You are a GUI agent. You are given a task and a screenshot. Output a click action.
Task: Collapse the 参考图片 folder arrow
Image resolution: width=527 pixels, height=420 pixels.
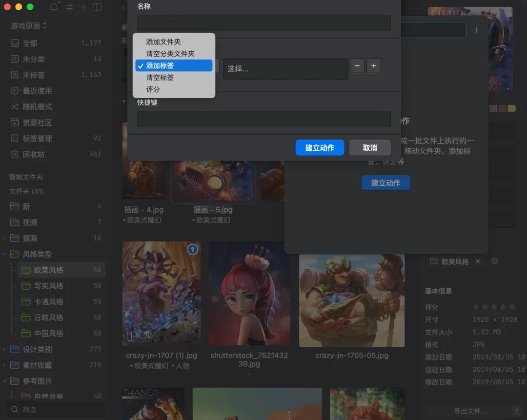pos(4,381)
